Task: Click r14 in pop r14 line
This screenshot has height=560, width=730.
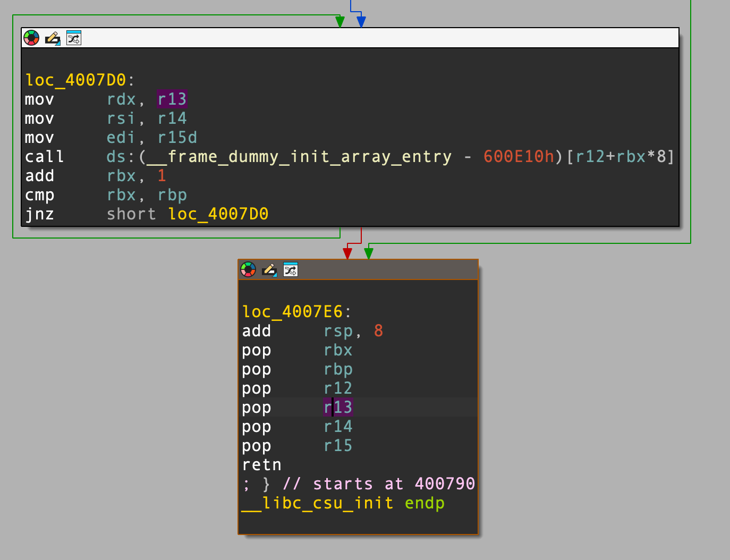Action: tap(338, 427)
